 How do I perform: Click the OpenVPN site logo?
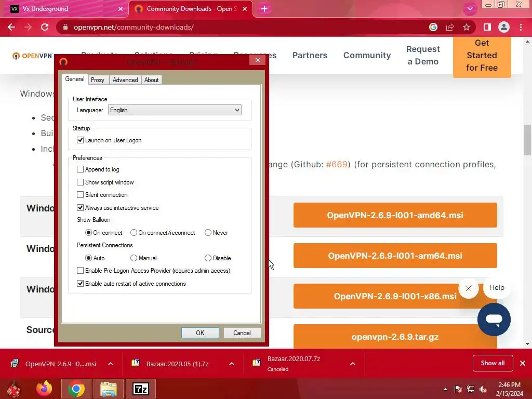(33, 56)
